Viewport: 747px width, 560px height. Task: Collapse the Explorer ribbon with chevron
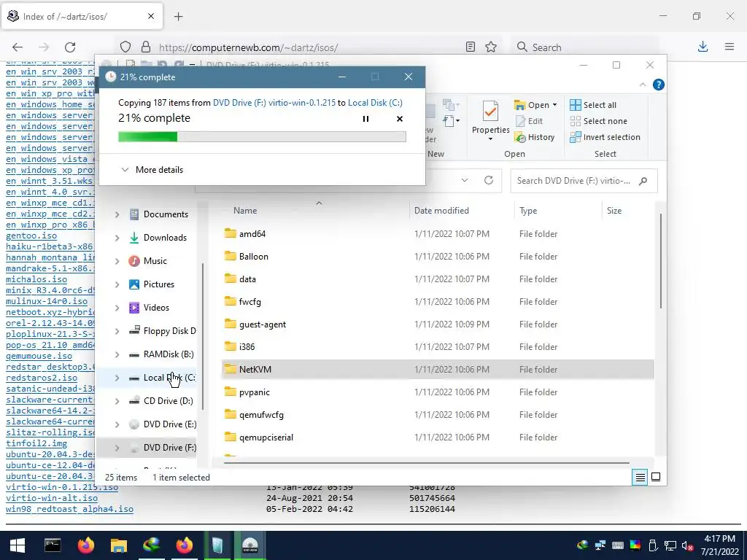pyautogui.click(x=643, y=85)
